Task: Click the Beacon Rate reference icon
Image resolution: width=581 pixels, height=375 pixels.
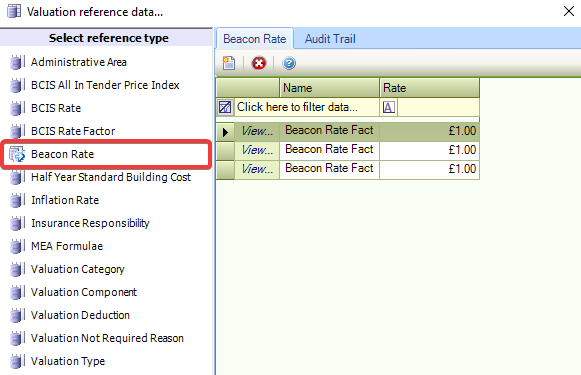Action: [x=17, y=154]
